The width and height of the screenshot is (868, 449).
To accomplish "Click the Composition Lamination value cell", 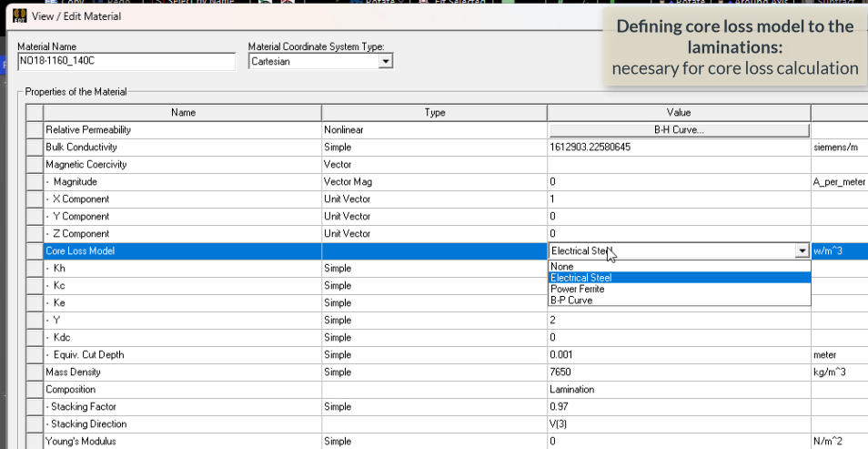I will coord(678,390).
